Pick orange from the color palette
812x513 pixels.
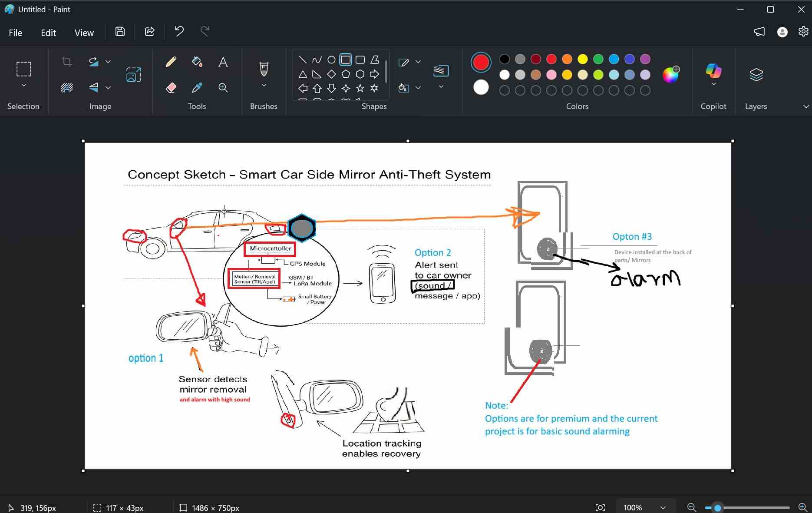point(567,59)
